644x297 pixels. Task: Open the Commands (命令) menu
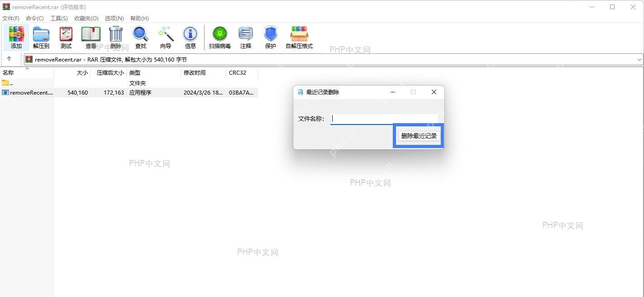35,19
